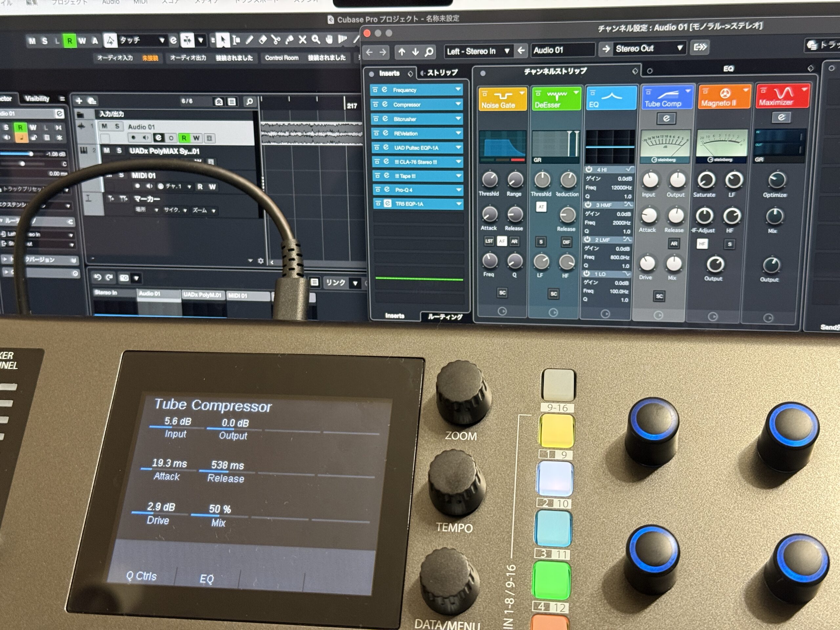Image resolution: width=840 pixels, height=630 pixels.
Task: Toggle EQ band 4 HI power button
Action: 589,169
